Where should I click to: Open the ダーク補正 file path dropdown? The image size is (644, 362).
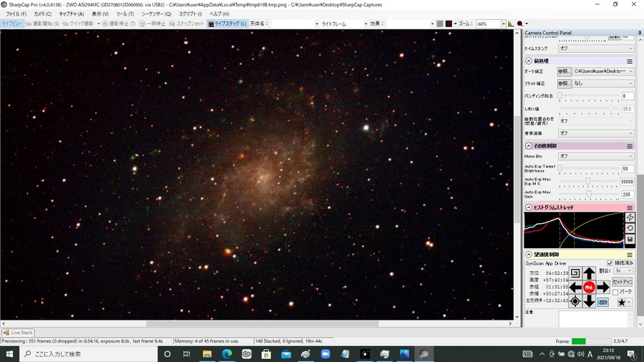pos(603,72)
